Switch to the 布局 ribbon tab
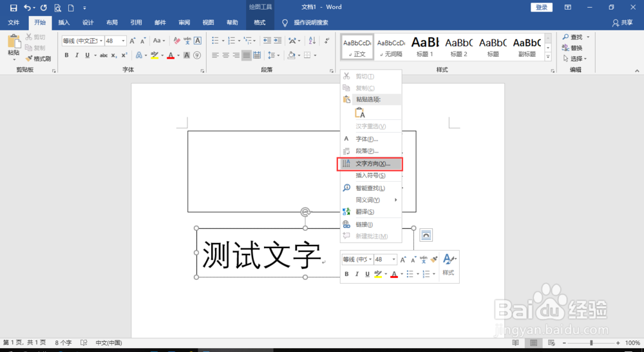644x352 pixels. pos(111,23)
